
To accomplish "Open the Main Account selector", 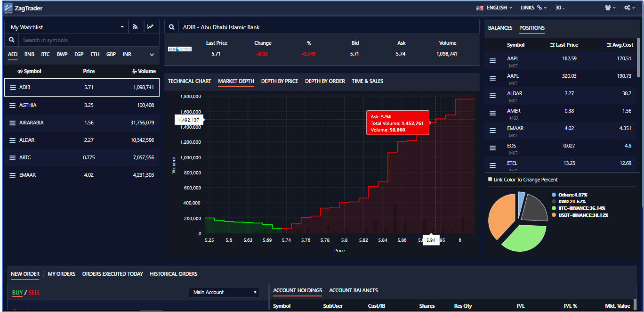I will (224, 292).
